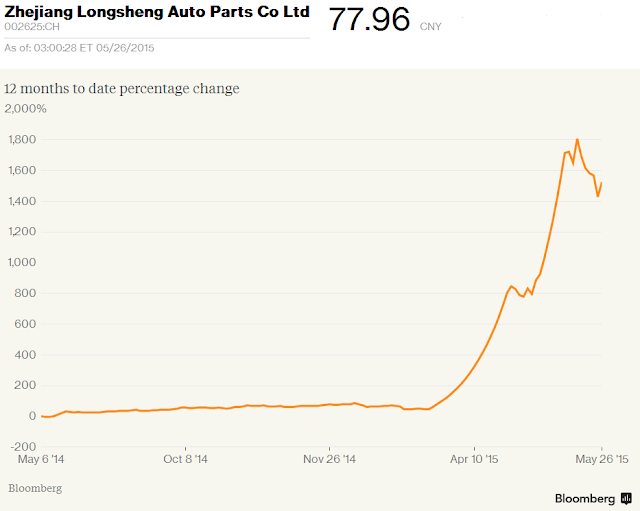Click the Bloomberg chart icon at bottom right
The width and height of the screenshot is (640, 511).
[626, 498]
